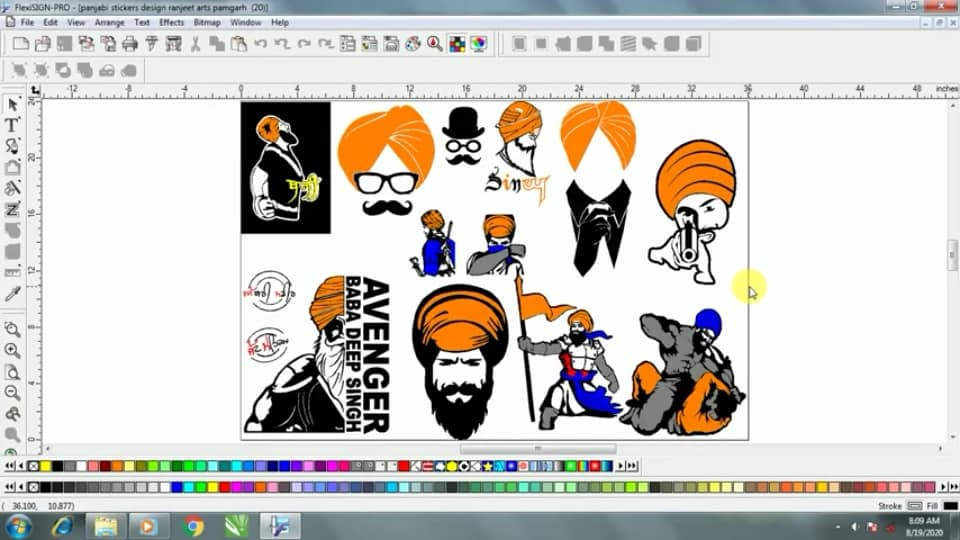Select the black-background Sikh man artwork
The image size is (960, 540).
tap(286, 168)
